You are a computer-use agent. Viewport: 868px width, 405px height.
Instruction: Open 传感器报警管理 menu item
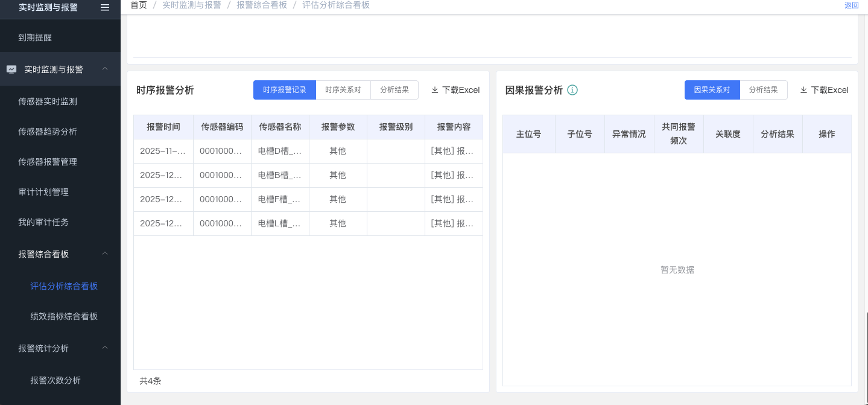coord(48,162)
